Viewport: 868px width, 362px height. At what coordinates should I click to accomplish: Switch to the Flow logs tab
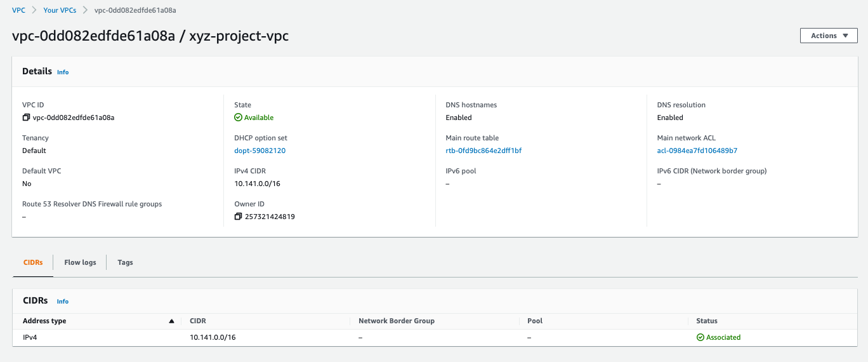pyautogui.click(x=80, y=262)
